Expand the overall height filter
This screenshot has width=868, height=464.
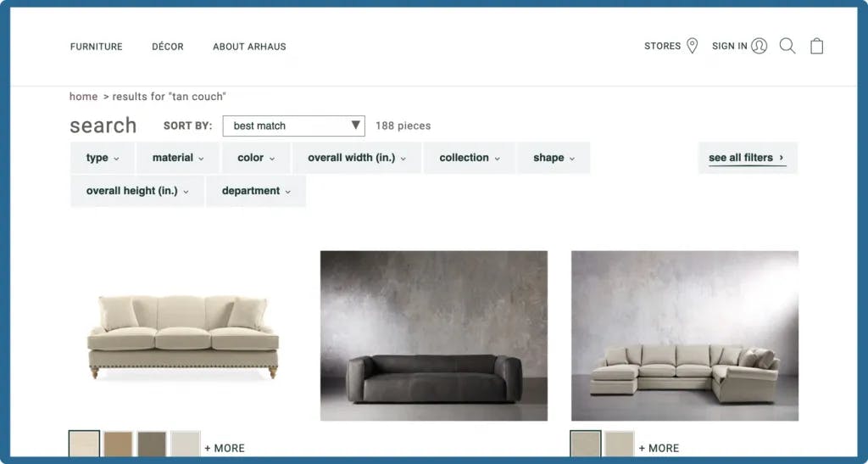[137, 191]
